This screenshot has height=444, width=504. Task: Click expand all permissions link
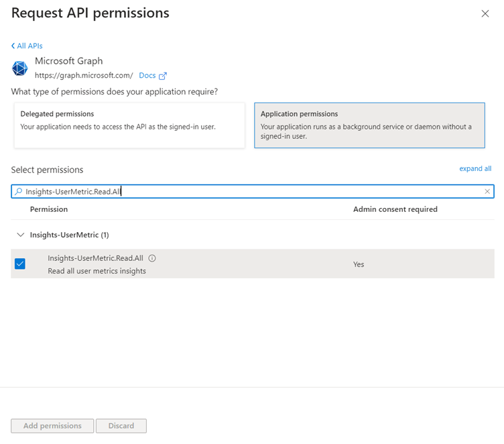tap(475, 168)
